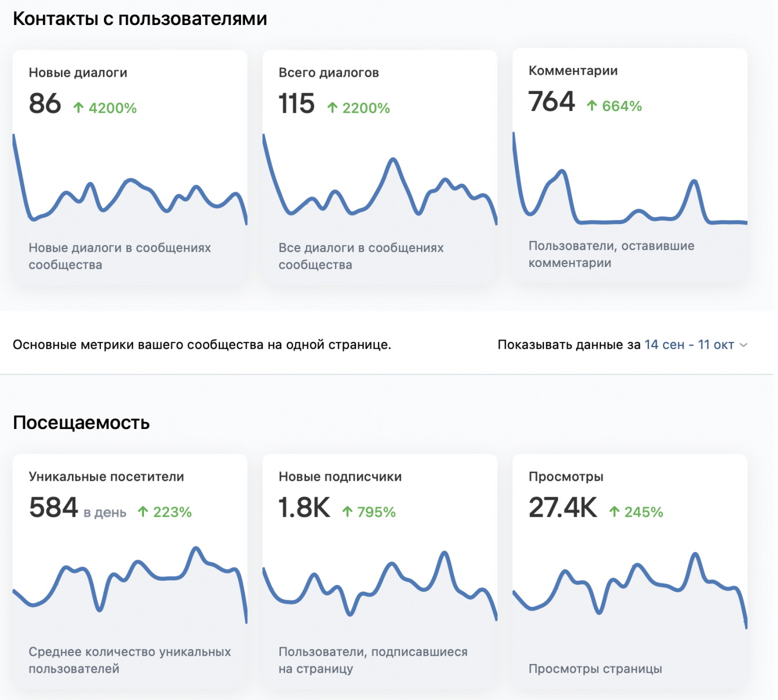Open the date range dropdown chevron

click(744, 345)
